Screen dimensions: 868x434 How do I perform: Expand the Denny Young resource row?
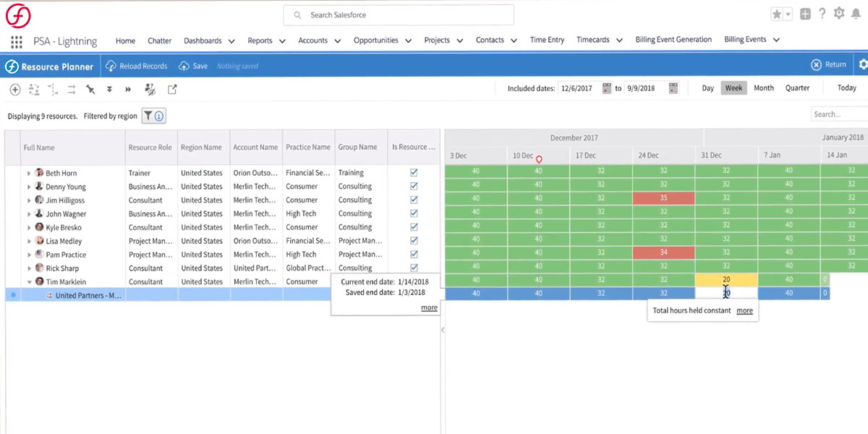[x=29, y=187]
